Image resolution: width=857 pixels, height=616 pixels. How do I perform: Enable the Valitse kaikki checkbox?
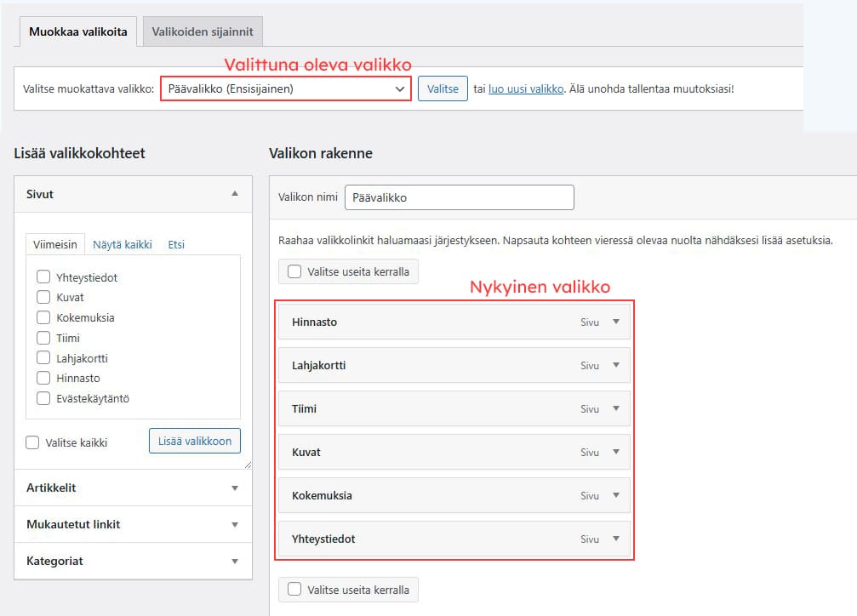click(32, 442)
